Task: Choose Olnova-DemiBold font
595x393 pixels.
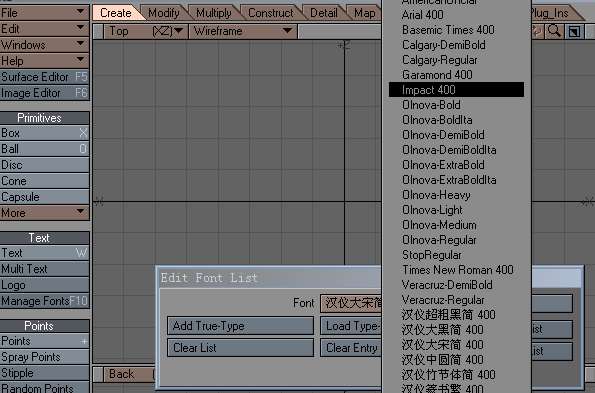Action: pos(456,135)
